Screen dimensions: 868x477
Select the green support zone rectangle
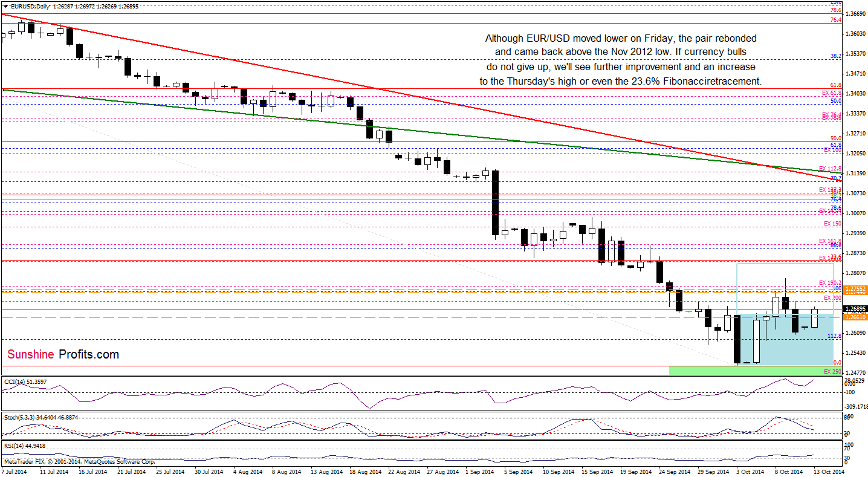[756, 370]
